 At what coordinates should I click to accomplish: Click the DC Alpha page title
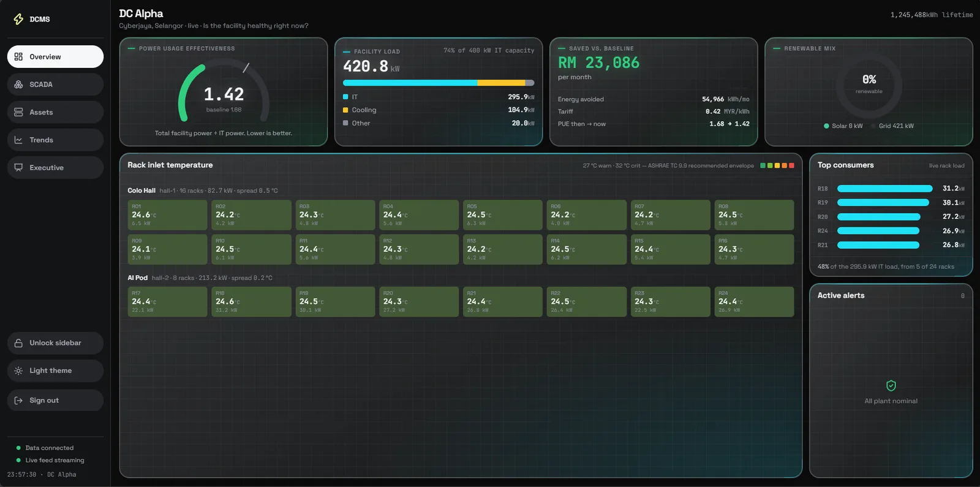click(x=141, y=13)
